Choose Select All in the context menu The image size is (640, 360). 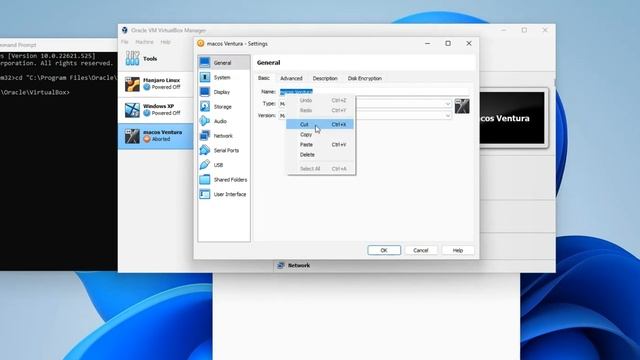(x=320, y=169)
